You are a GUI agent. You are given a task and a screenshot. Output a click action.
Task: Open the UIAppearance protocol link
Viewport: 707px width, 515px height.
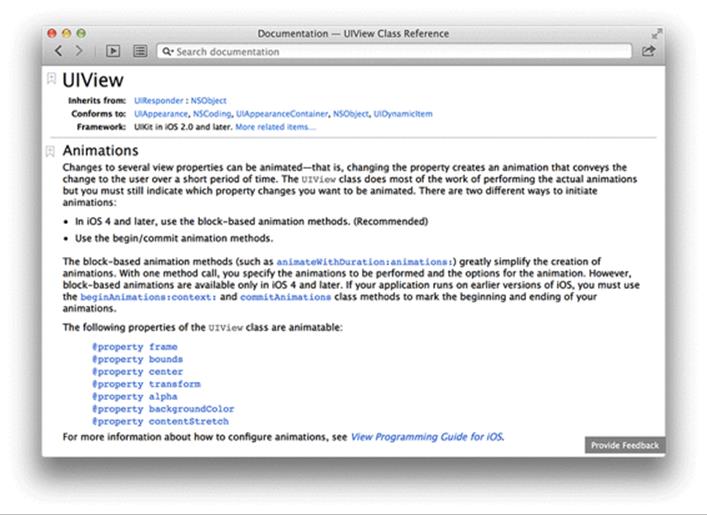coord(161,114)
